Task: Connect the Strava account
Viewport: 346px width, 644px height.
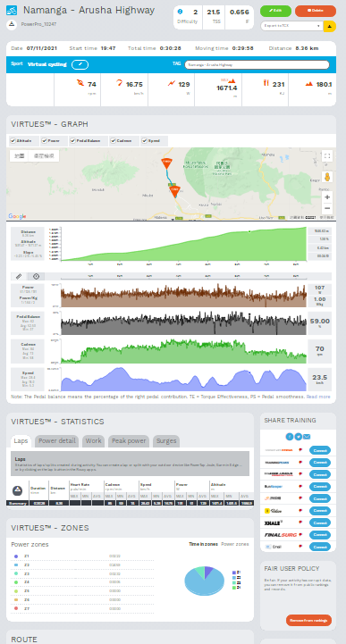Action: click(320, 450)
